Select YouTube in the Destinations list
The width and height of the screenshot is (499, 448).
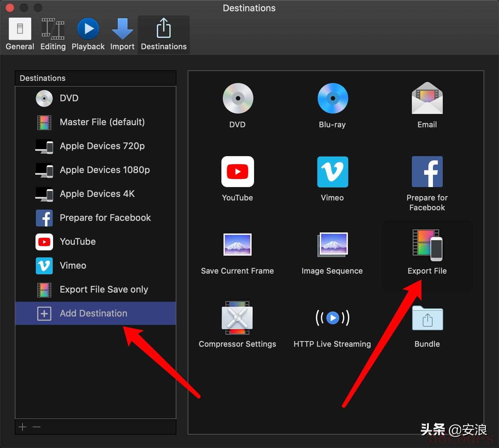[x=96, y=242]
